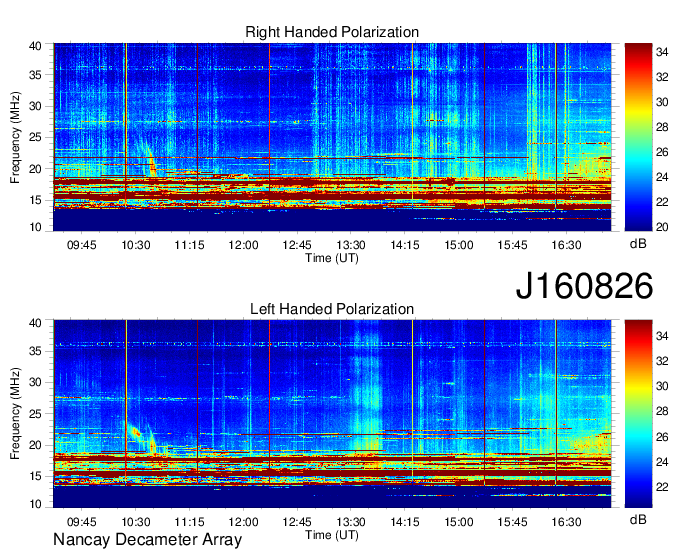
Task: Click "26" label on upper dB color bar
Action: (662, 152)
